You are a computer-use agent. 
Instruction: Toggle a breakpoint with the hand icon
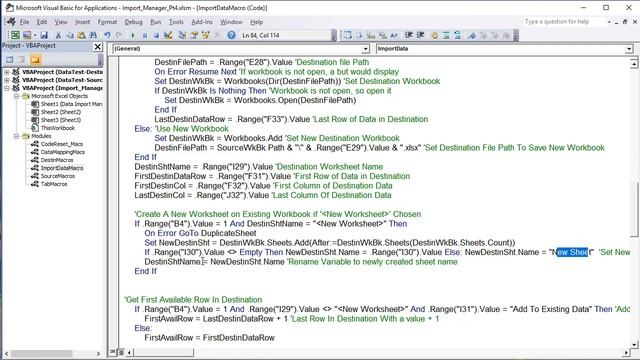click(x=434, y=35)
